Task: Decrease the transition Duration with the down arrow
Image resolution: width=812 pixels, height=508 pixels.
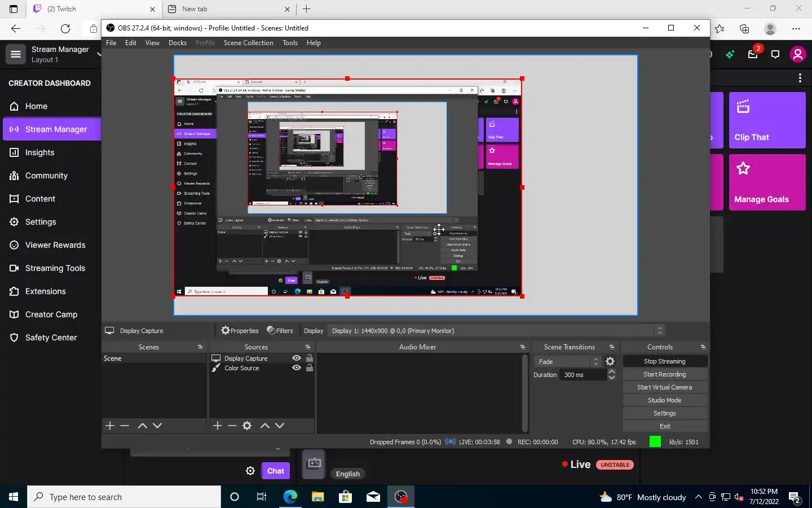Action: coord(612,378)
